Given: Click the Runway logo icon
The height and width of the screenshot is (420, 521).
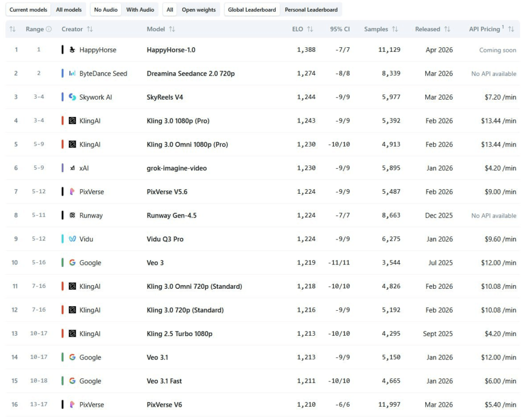Looking at the screenshot, I should 72,216.
